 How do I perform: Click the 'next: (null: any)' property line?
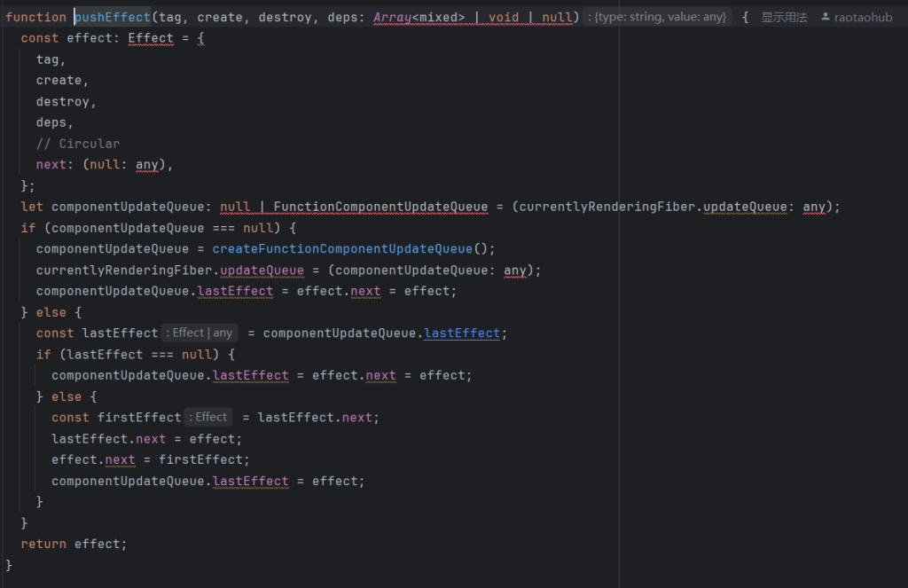pyautogui.click(x=104, y=165)
